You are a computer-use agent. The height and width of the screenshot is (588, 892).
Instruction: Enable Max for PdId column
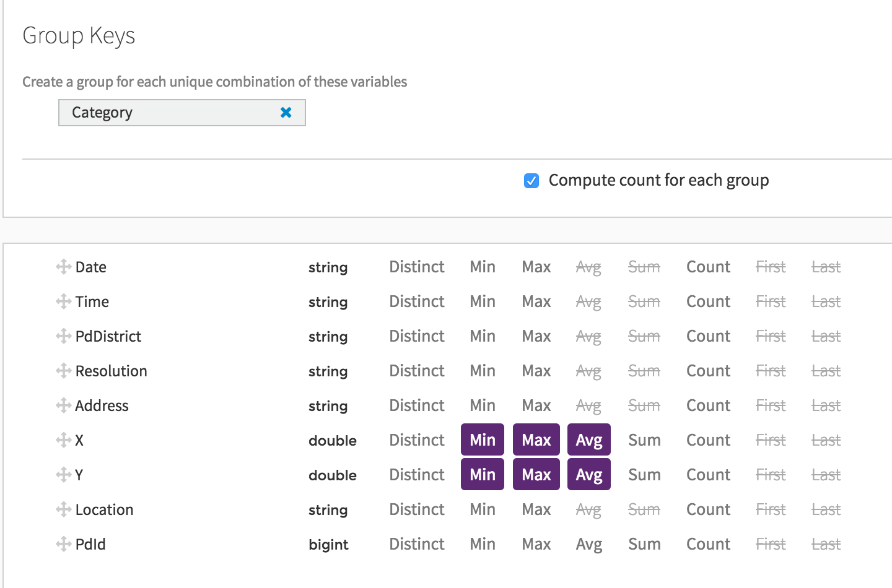click(536, 544)
